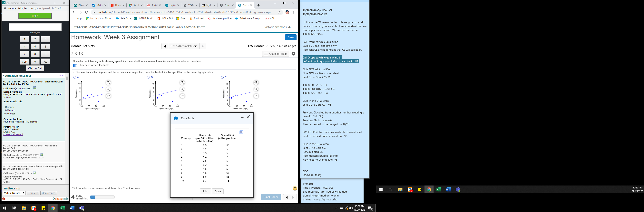The width and height of the screenshot is (644, 212).
Task: Switch to the Mail browser tab
Action: (x=99, y=5)
